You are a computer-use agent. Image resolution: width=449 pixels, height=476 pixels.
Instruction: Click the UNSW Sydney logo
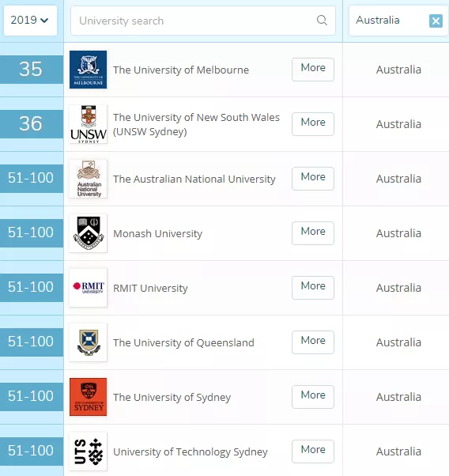tap(88, 124)
